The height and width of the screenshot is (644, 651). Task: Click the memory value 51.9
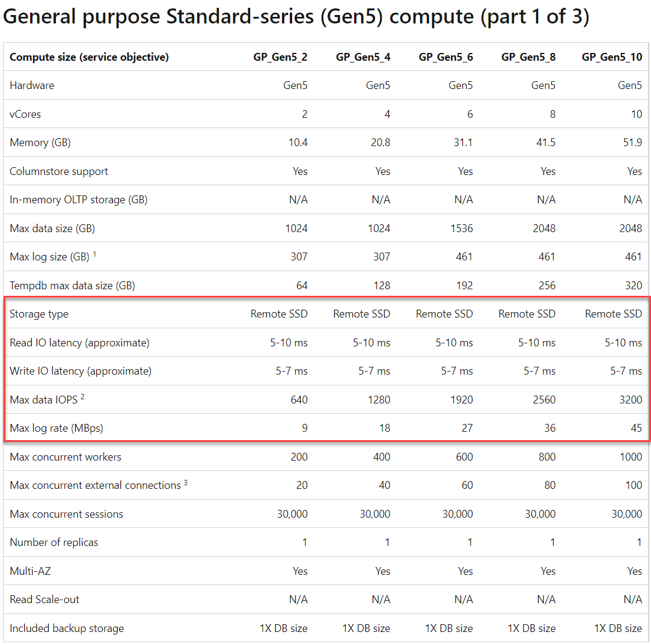click(x=632, y=143)
